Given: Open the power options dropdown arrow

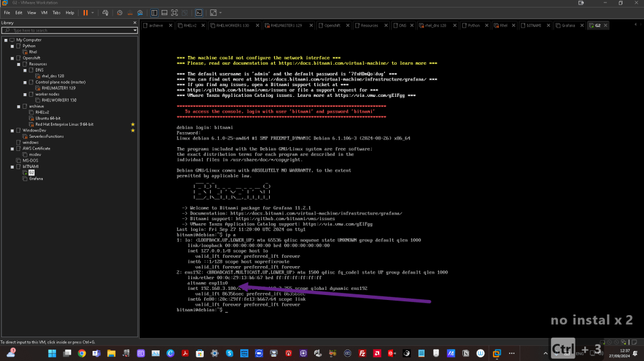Looking at the screenshot, I should (x=92, y=13).
